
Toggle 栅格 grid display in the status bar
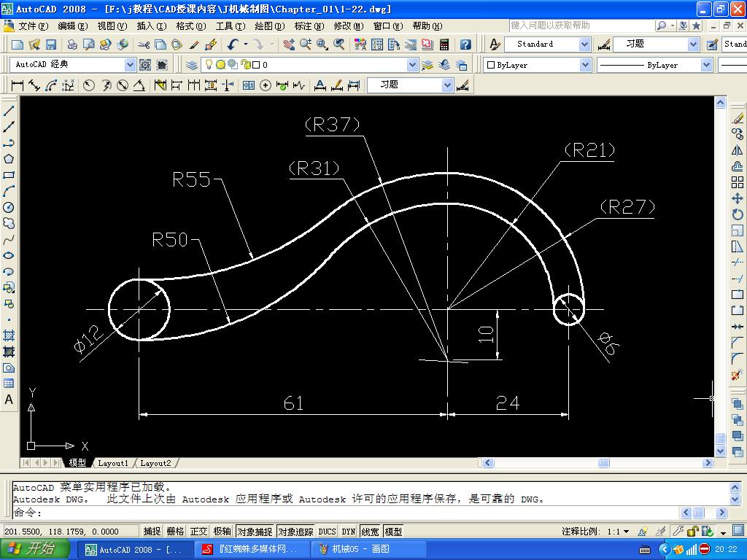tap(175, 531)
